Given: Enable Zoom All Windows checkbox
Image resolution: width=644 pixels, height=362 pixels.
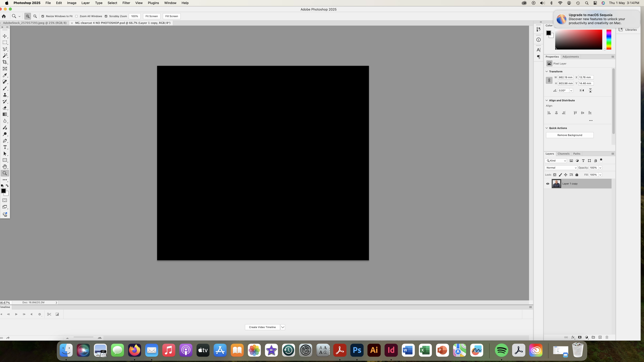Looking at the screenshot, I should tap(77, 16).
